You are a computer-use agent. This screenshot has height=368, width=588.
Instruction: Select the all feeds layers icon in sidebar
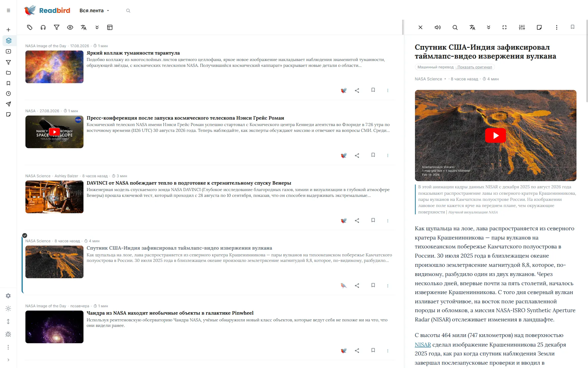(x=8, y=40)
